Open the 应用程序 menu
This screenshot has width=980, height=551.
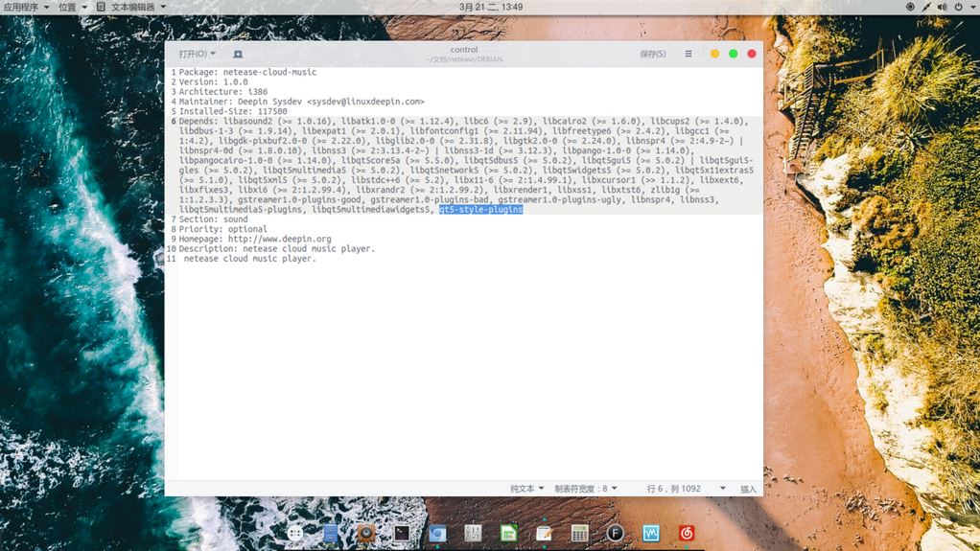point(26,7)
